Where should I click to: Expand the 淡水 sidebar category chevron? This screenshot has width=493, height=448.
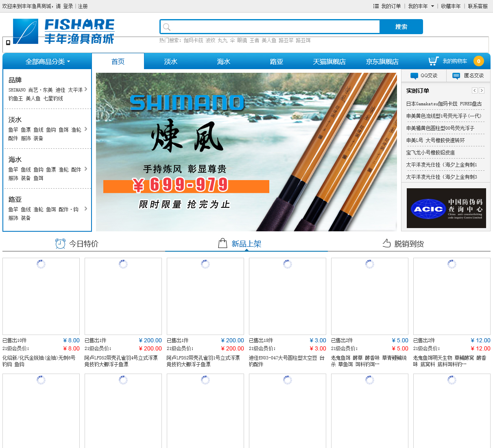click(x=86, y=129)
